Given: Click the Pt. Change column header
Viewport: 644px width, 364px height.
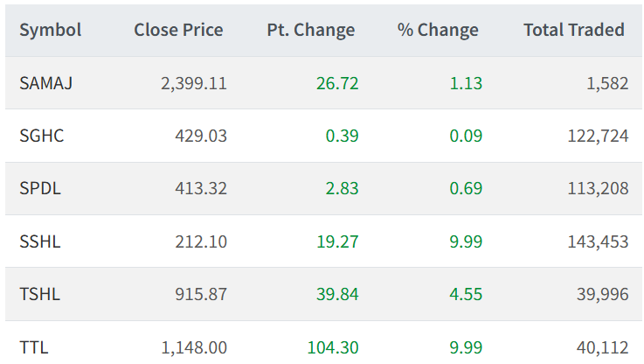Looking at the screenshot, I should pyautogui.click(x=311, y=30).
